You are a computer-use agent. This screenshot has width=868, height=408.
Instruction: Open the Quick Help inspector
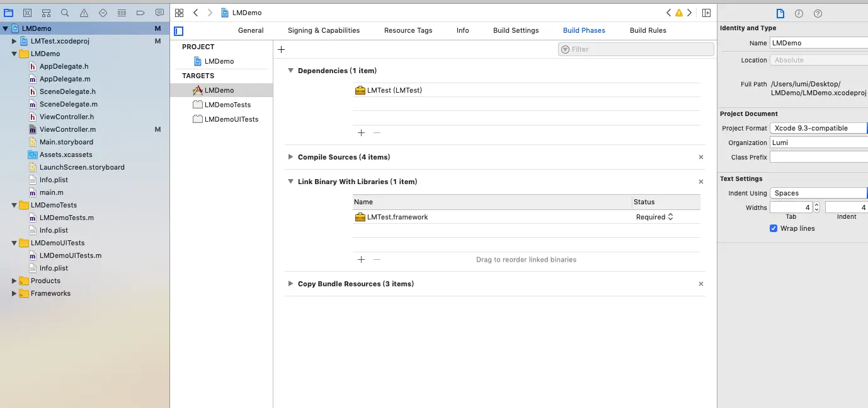click(x=818, y=13)
